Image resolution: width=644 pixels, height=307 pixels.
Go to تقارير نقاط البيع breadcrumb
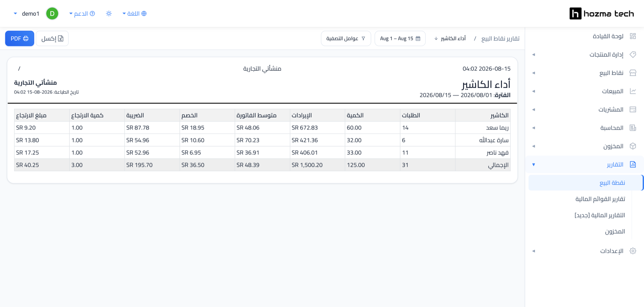pyautogui.click(x=500, y=39)
